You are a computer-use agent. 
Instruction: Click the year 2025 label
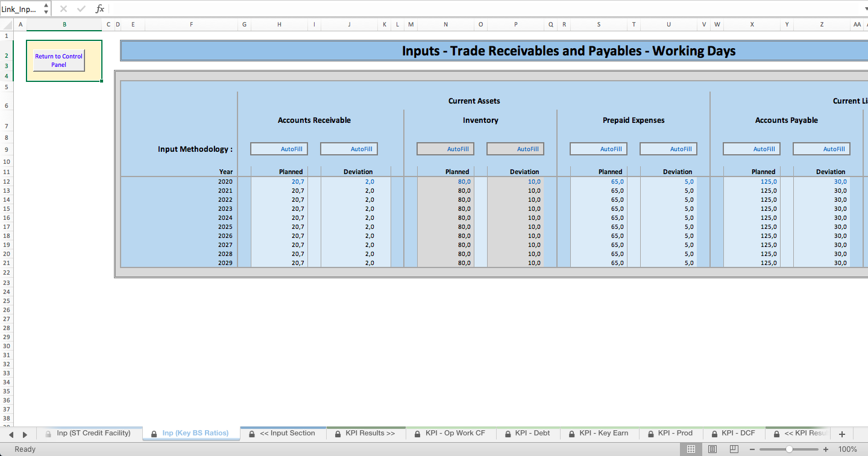point(225,226)
